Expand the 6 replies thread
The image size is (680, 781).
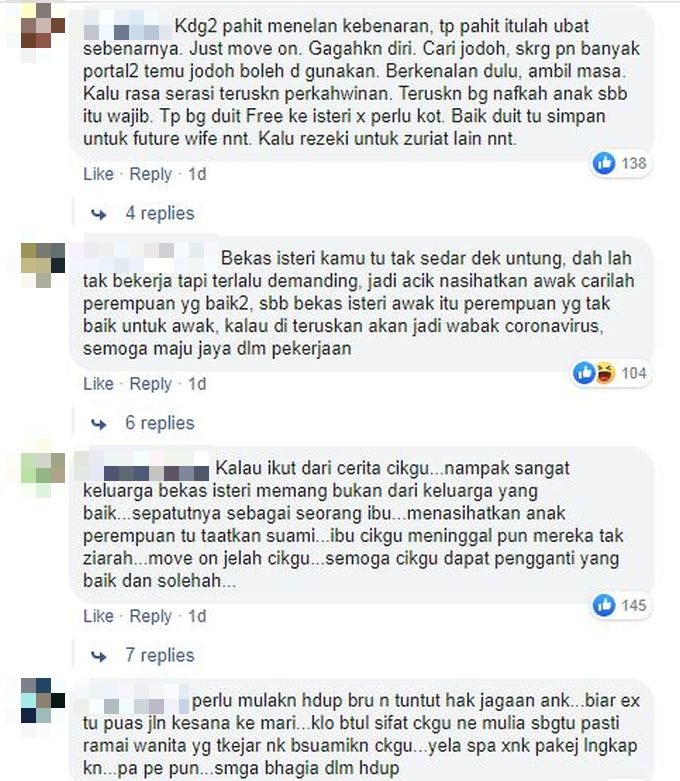coord(159,423)
